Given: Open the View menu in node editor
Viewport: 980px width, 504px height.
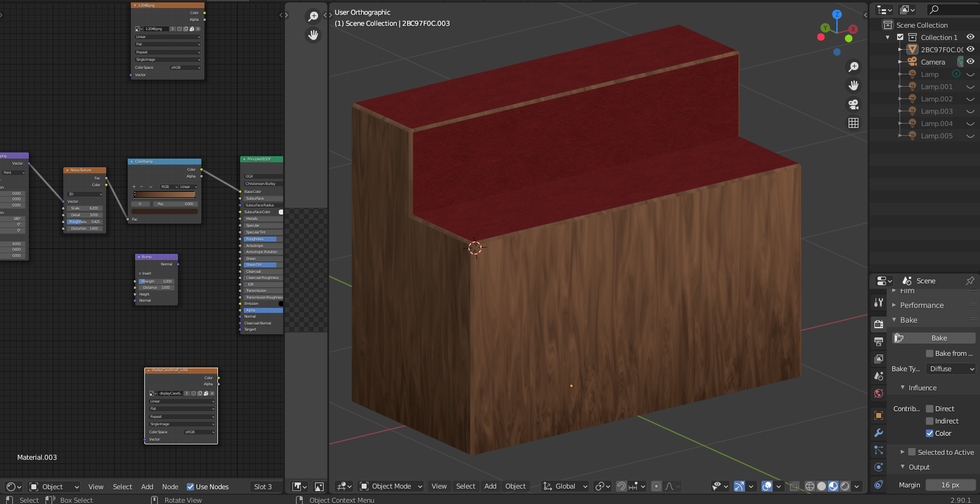Looking at the screenshot, I should (x=96, y=487).
